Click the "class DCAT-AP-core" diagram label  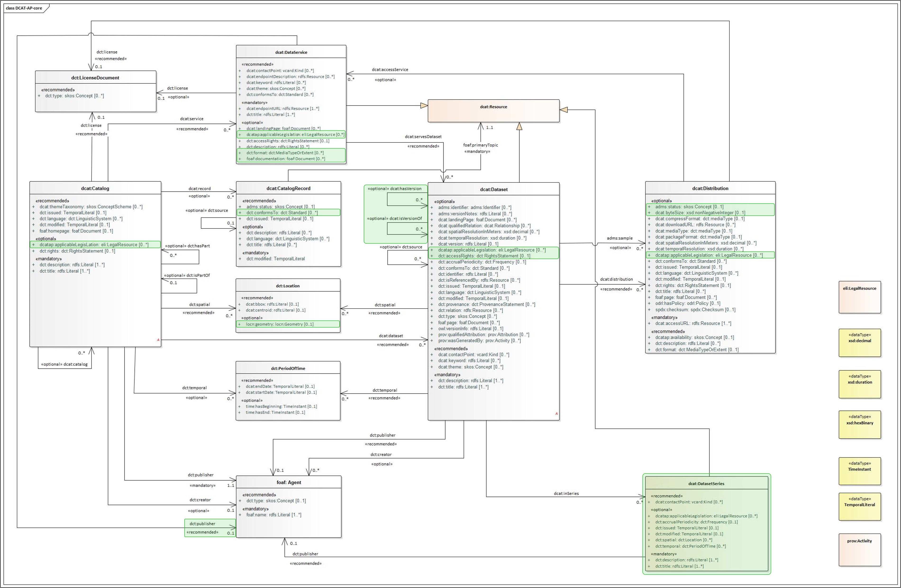pyautogui.click(x=24, y=8)
